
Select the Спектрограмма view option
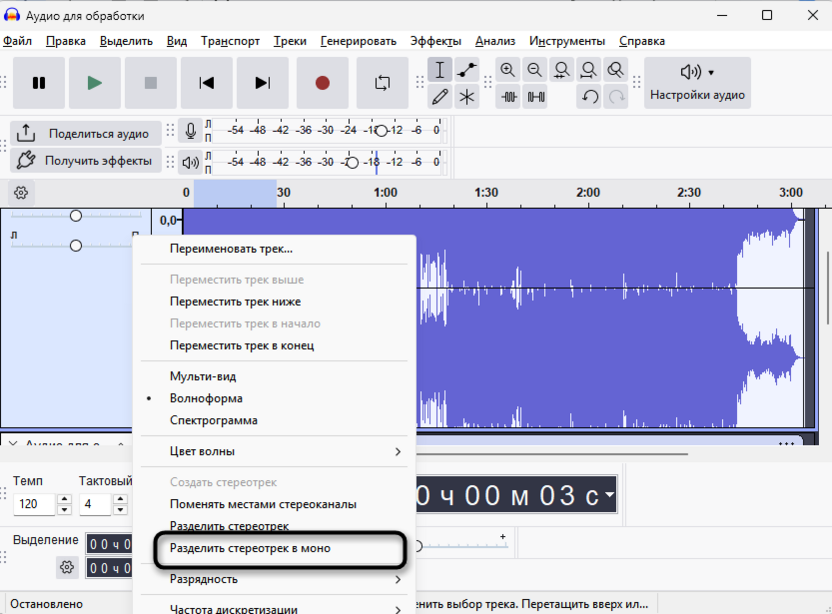(x=274, y=420)
